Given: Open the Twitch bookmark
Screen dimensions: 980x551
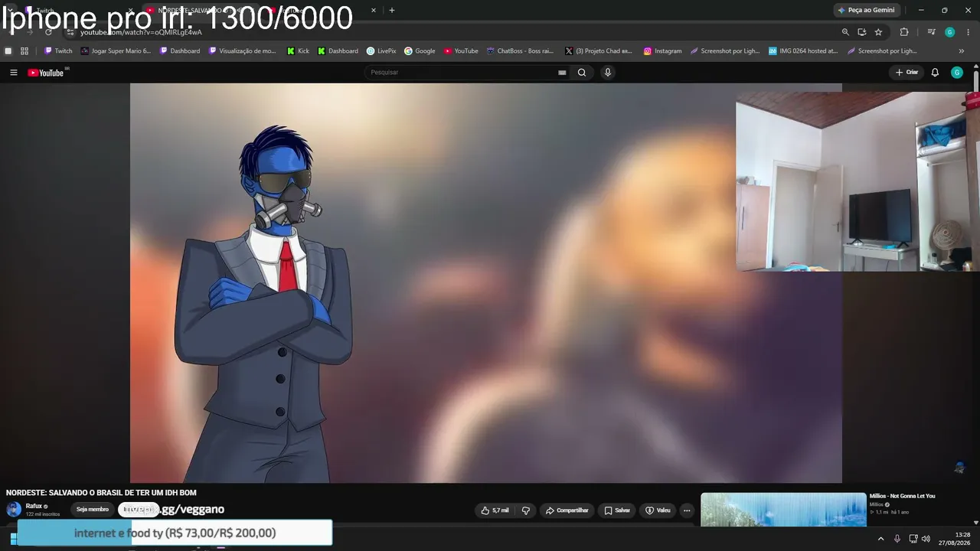Looking at the screenshot, I should coord(58,51).
